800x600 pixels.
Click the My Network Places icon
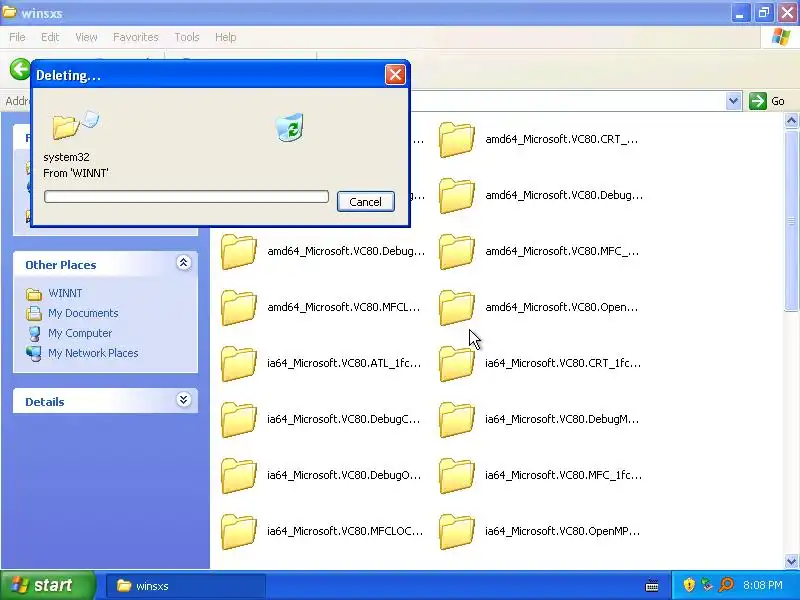point(34,353)
